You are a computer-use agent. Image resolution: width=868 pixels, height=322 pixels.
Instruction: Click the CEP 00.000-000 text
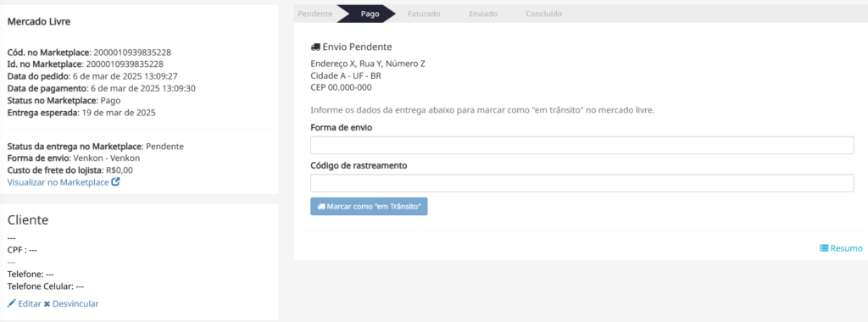tap(341, 88)
